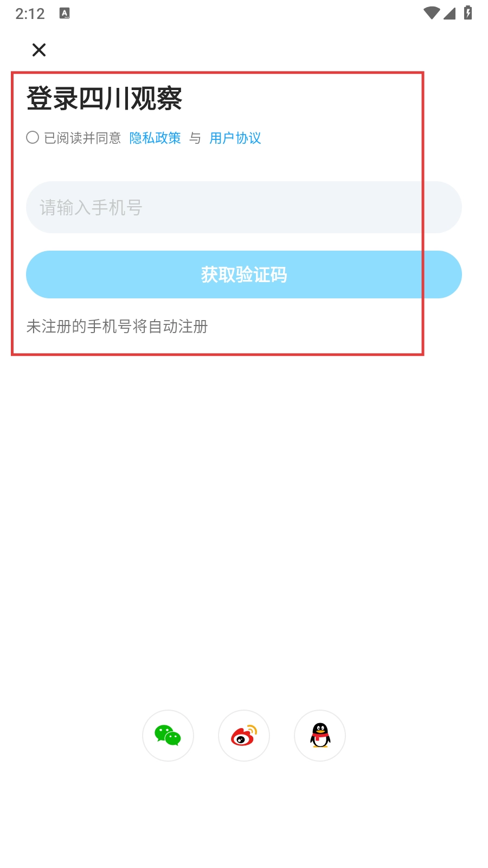488x868 pixels.
Task: Open the 用户协议 link
Action: tap(235, 138)
